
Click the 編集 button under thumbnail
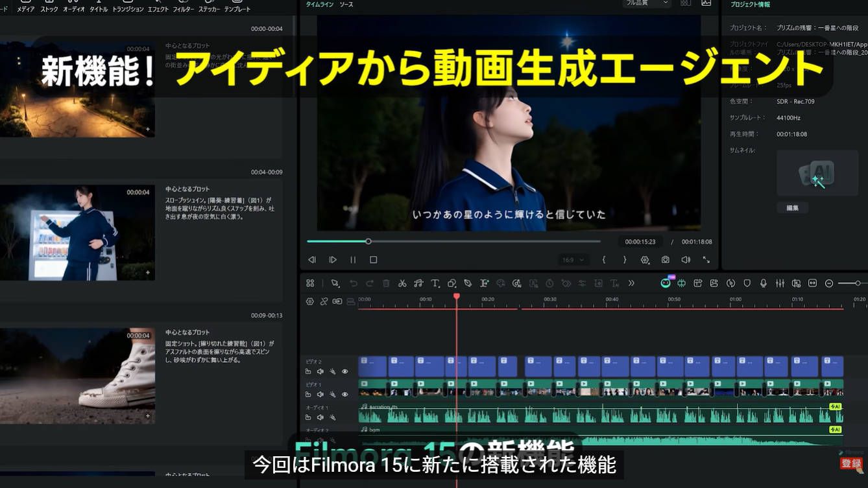(x=793, y=208)
